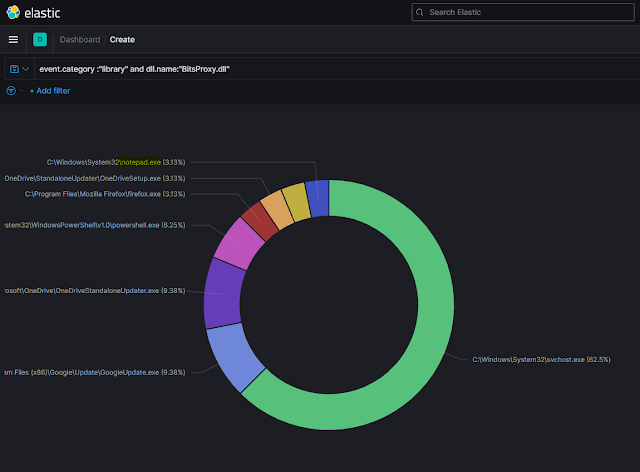640x472 pixels.
Task: Open the hamburger navigation menu
Action: click(13, 39)
